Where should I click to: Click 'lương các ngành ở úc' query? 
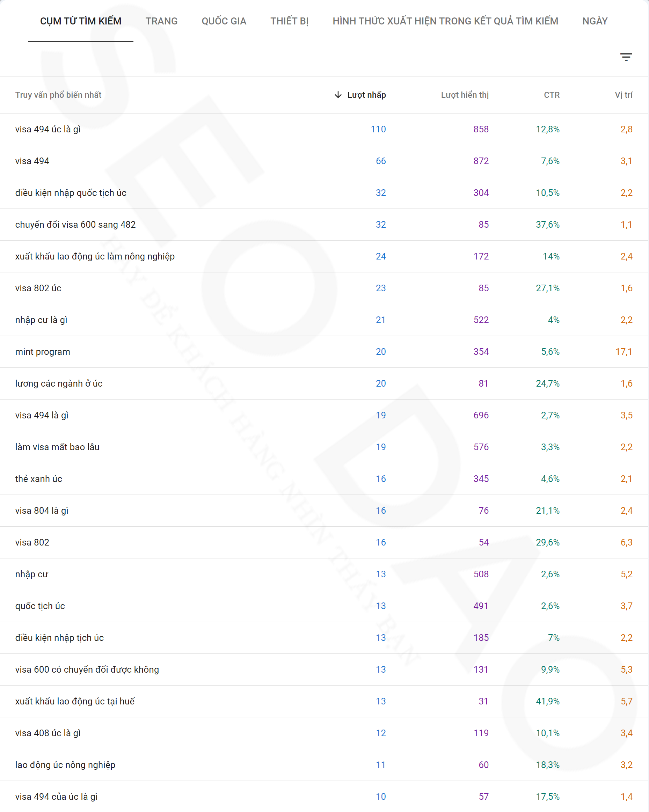point(59,383)
